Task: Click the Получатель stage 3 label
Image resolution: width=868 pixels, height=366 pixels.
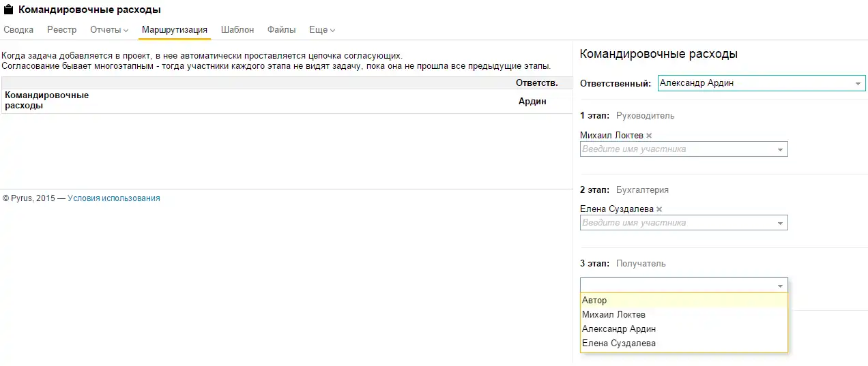Action: (x=641, y=264)
